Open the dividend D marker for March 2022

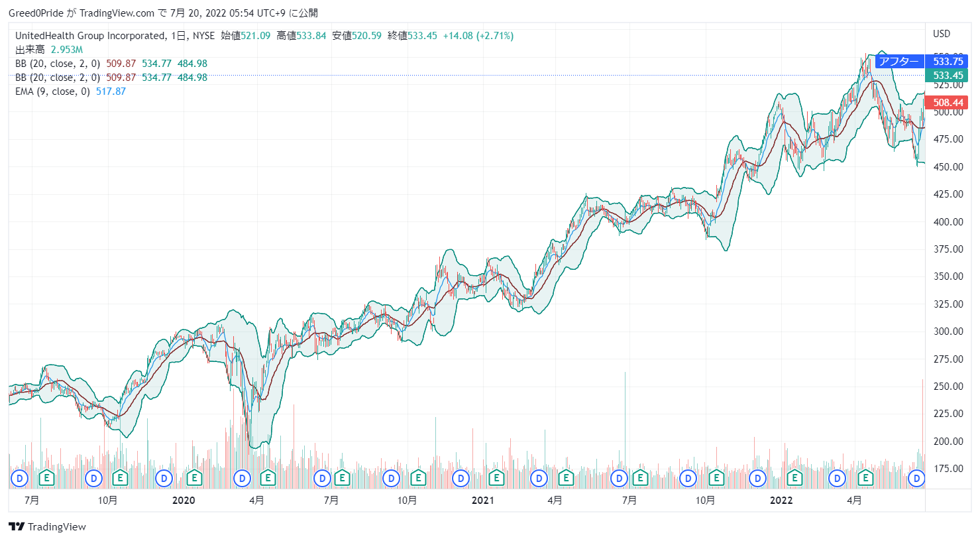click(x=837, y=478)
